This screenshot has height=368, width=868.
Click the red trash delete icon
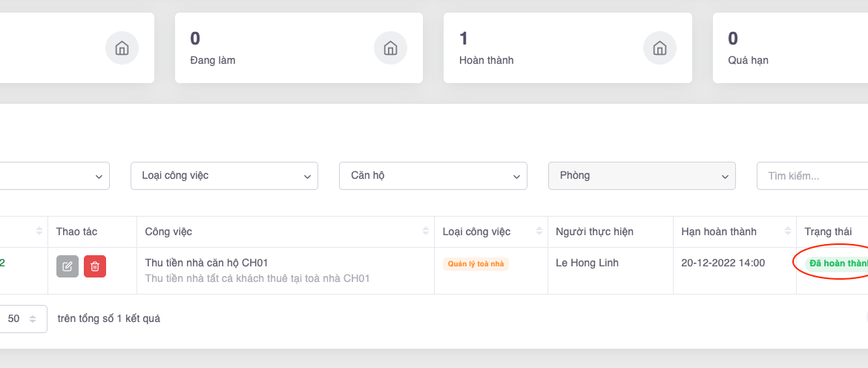pos(95,266)
